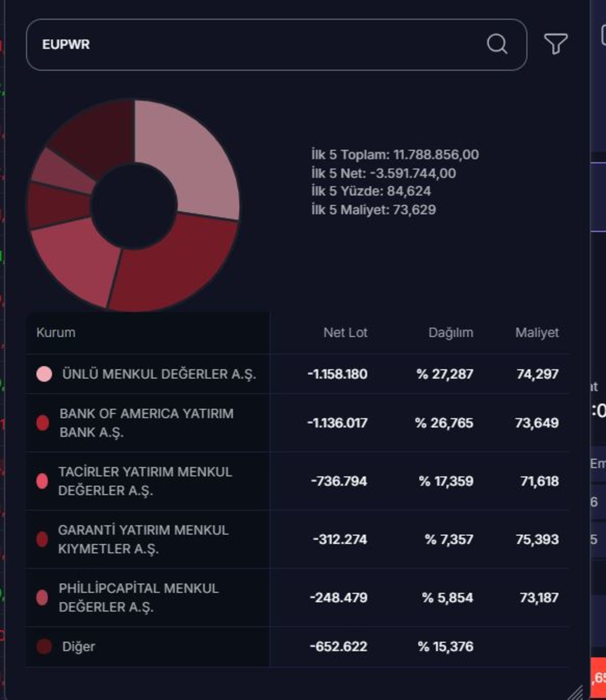Click the resize grip at panel corner
606x700 pixels.
click(x=575, y=692)
